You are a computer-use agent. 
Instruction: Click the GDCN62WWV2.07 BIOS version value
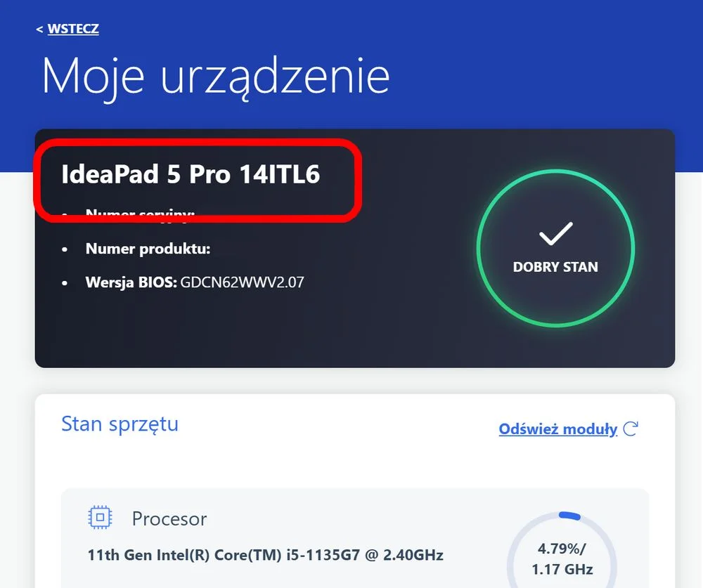pos(242,282)
